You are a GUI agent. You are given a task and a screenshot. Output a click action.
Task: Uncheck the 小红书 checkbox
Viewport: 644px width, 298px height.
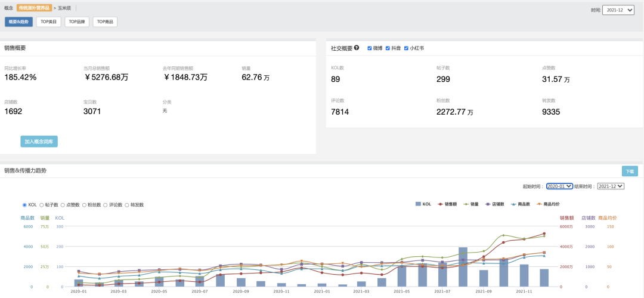click(406, 48)
